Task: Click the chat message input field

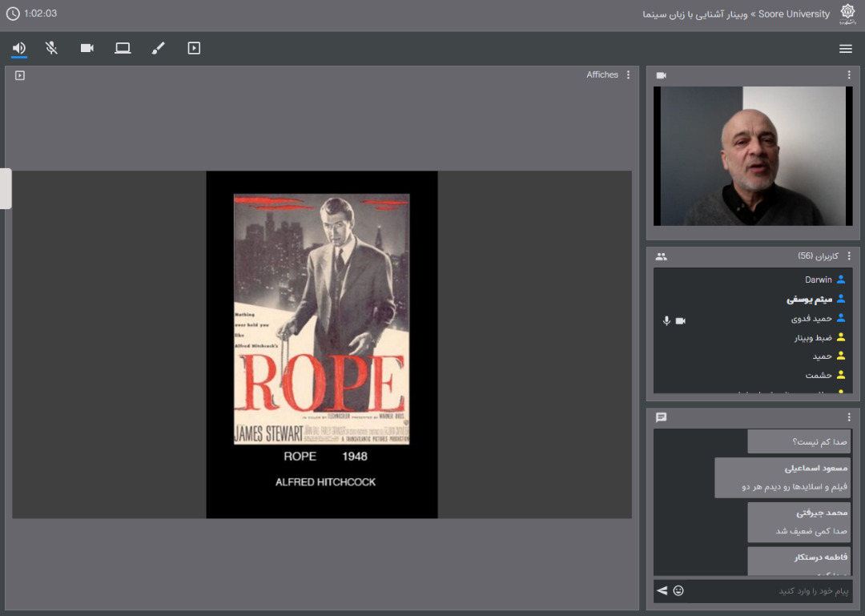Action: (x=770, y=590)
